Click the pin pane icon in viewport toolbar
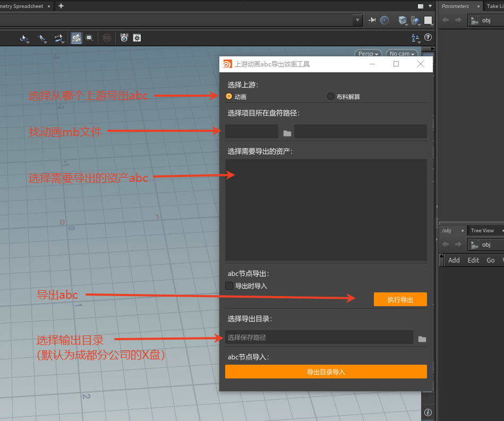Viewport: 504px width, 421px height. tap(372, 20)
